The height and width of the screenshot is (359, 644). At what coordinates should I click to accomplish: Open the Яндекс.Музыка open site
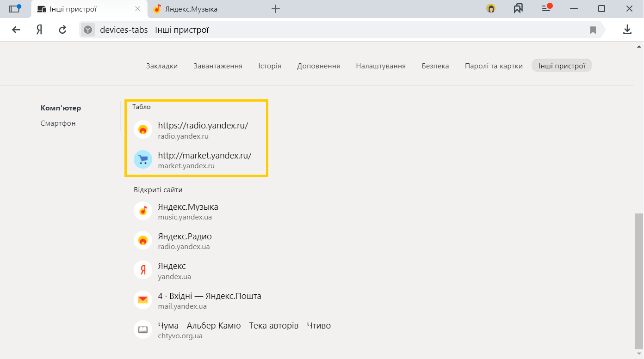click(x=188, y=207)
